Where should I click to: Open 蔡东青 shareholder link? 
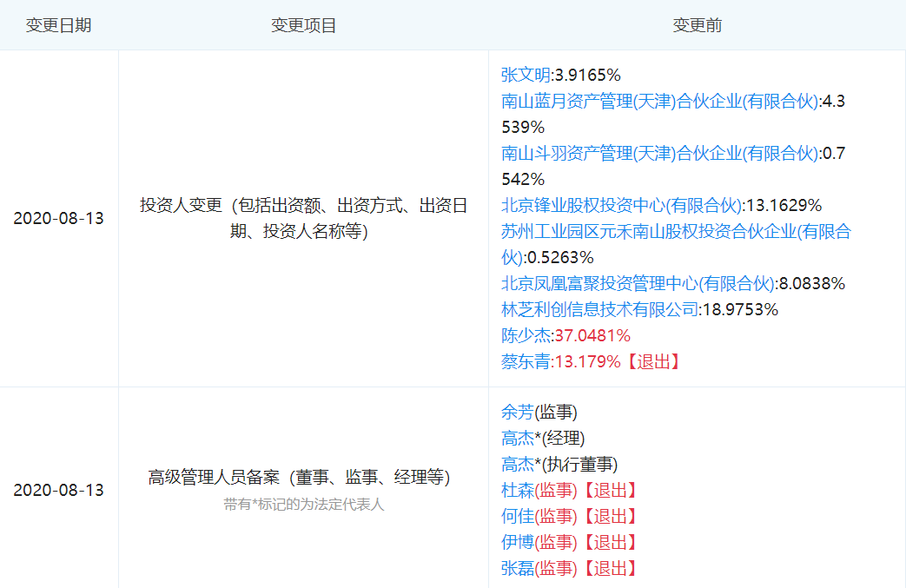click(x=526, y=361)
